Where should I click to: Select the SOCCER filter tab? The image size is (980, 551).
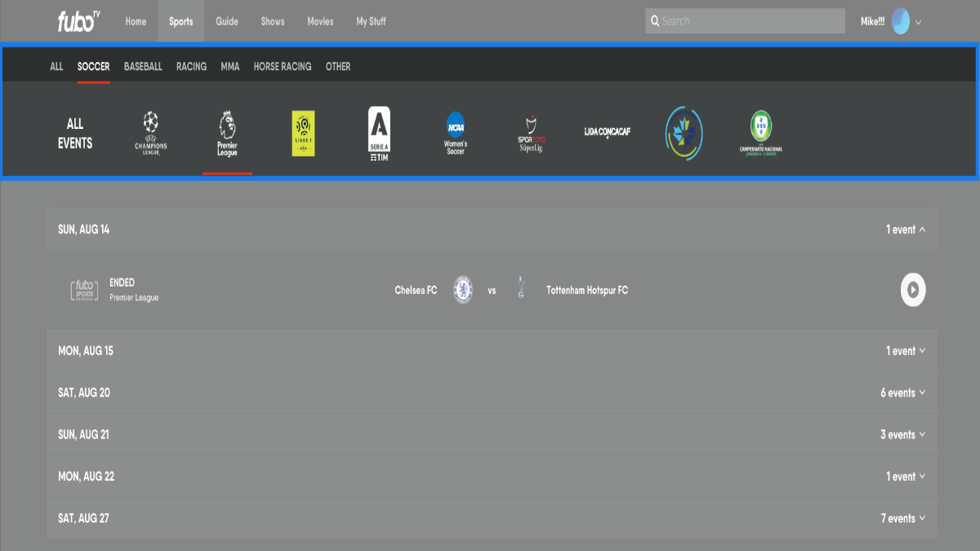(x=93, y=66)
